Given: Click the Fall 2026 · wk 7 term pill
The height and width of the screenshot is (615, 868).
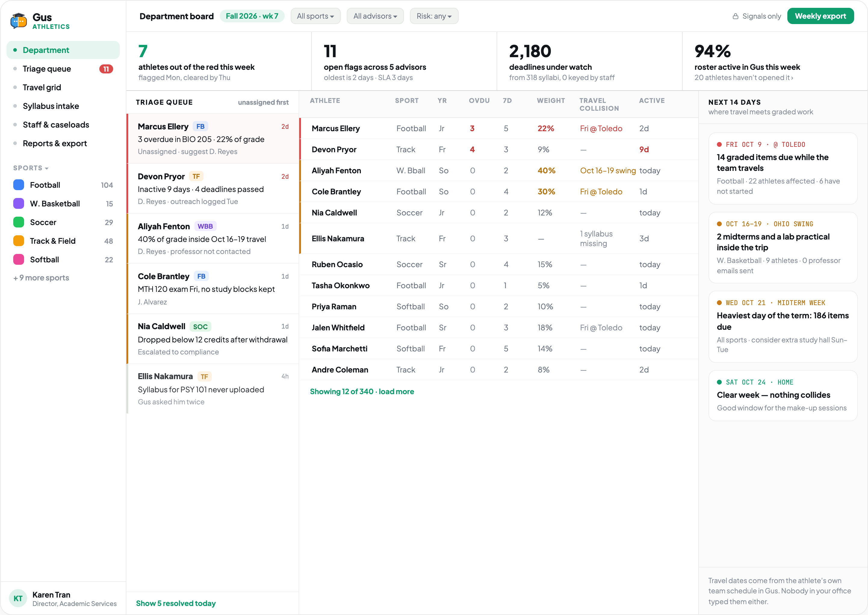Looking at the screenshot, I should click(252, 16).
